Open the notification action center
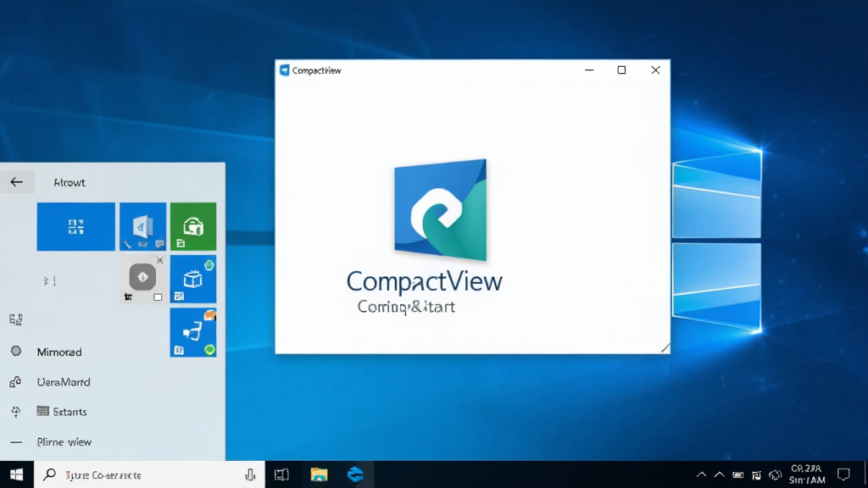 coord(843,474)
